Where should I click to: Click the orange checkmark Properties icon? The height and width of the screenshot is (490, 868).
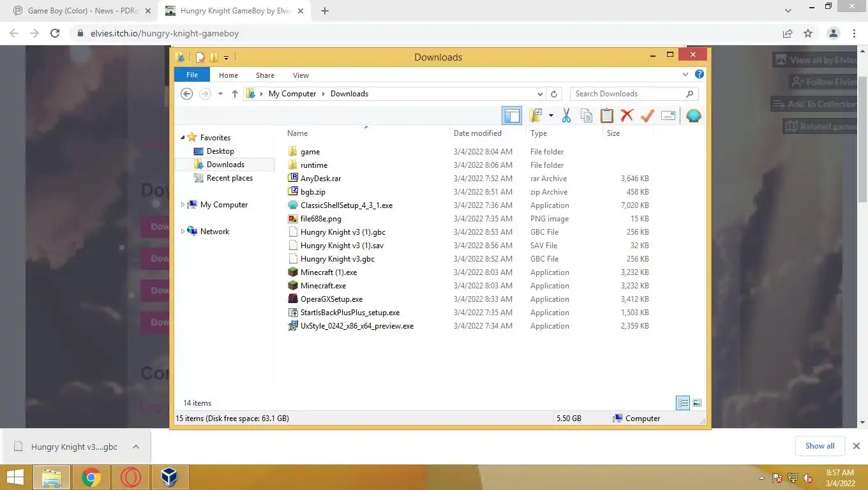pos(647,115)
